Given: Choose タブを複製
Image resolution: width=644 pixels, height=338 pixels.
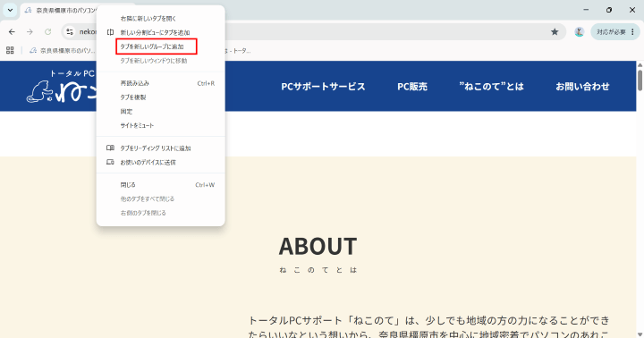Looking at the screenshot, I should (x=160, y=97).
